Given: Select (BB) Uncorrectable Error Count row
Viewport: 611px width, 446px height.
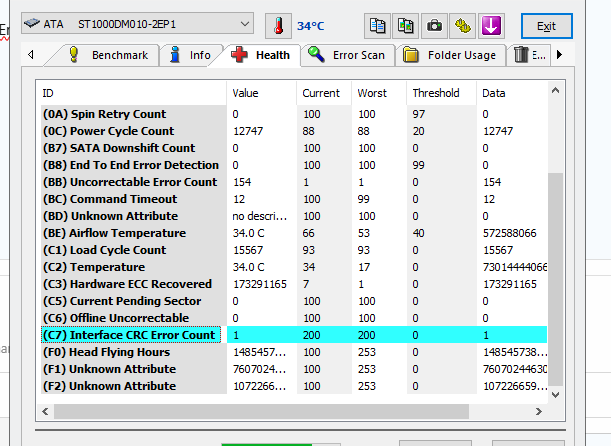Looking at the screenshot, I should [294, 182].
